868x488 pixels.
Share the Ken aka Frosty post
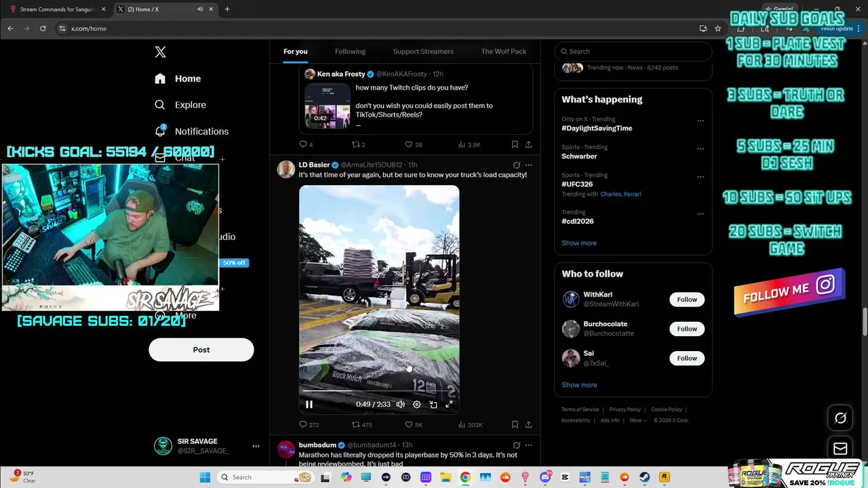528,144
